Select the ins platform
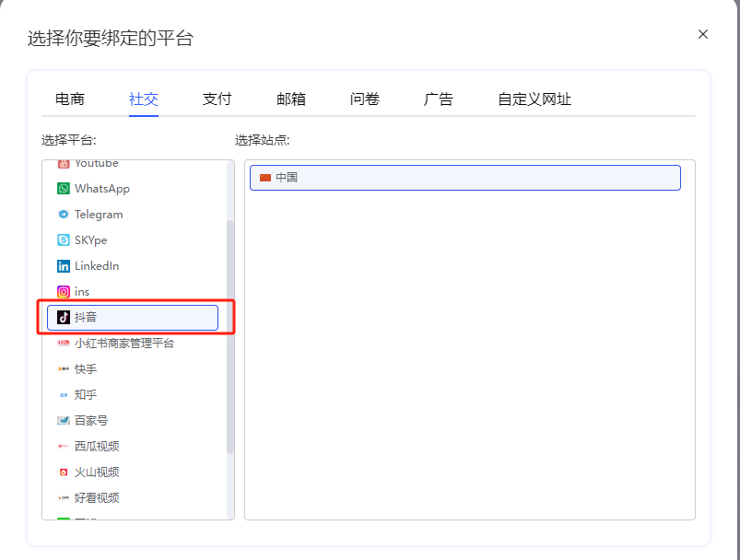Image resolution: width=740 pixels, height=560 pixels. pos(83,291)
